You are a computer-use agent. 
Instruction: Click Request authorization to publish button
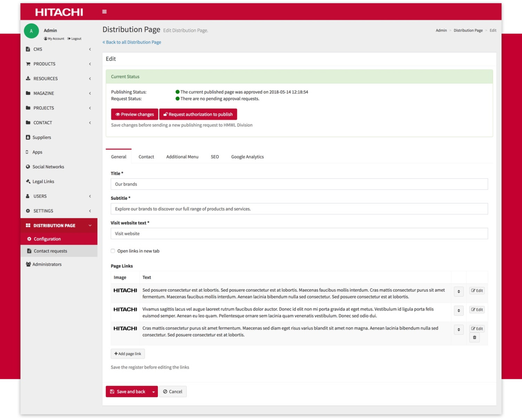coord(198,114)
